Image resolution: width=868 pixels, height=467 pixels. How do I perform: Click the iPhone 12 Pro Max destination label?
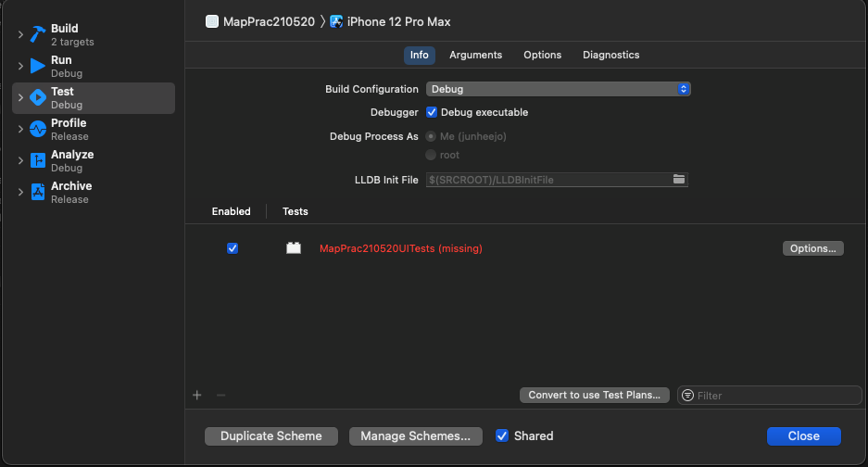(398, 21)
